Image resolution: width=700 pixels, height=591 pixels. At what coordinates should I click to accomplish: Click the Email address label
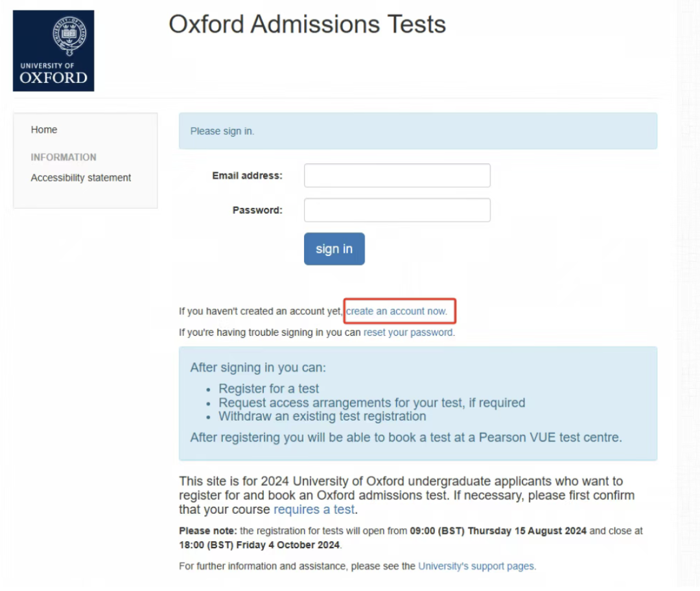(248, 176)
